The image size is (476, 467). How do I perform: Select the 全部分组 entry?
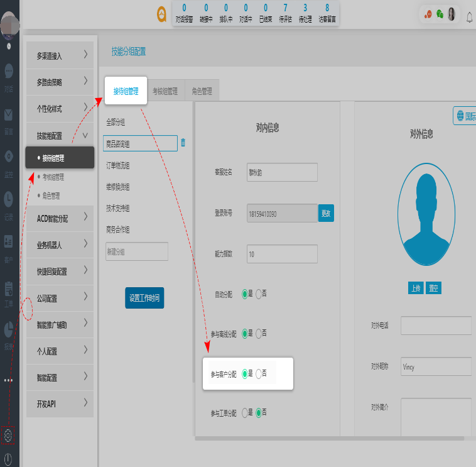pyautogui.click(x=116, y=122)
